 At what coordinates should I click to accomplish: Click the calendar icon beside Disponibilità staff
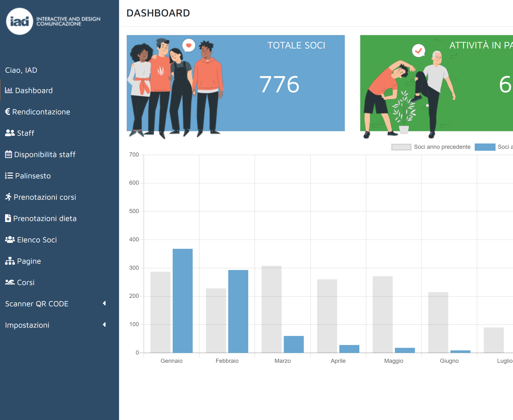click(x=8, y=154)
